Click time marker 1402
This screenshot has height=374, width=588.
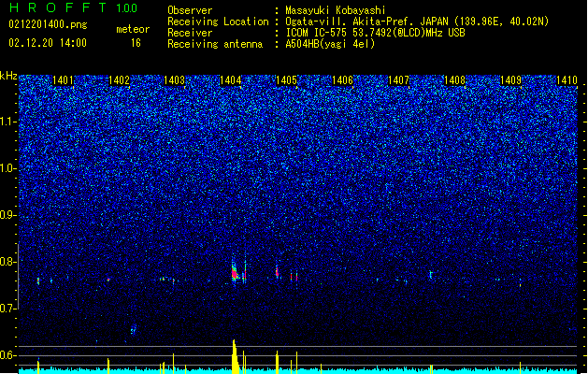[x=119, y=80]
